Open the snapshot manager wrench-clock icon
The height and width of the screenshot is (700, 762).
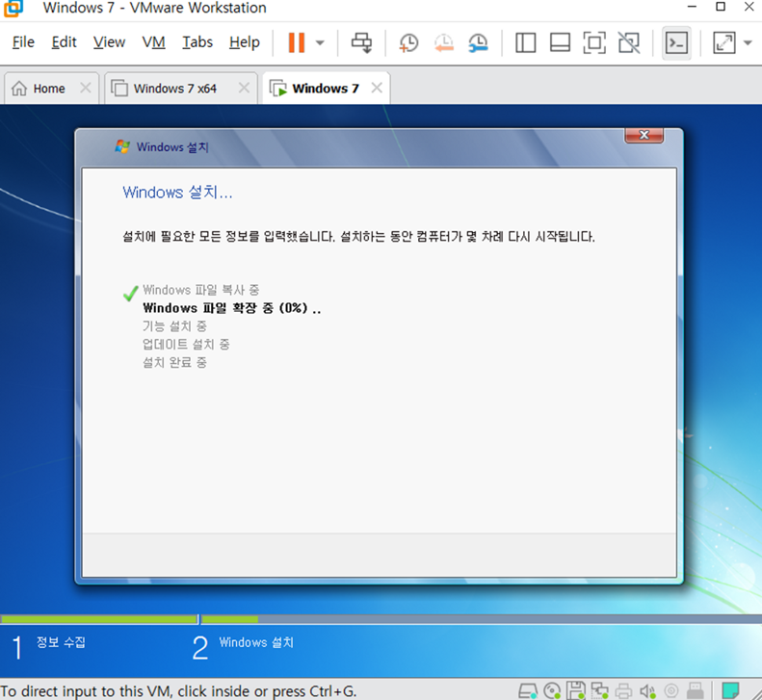(478, 42)
